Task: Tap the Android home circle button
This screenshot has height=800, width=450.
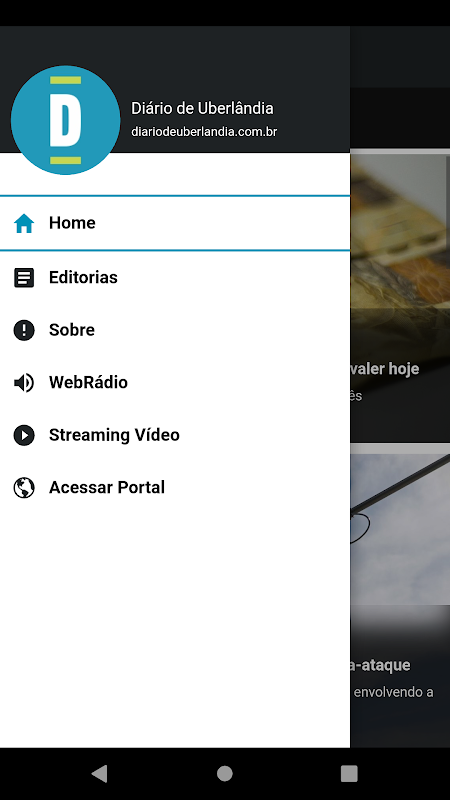Action: coord(224,773)
